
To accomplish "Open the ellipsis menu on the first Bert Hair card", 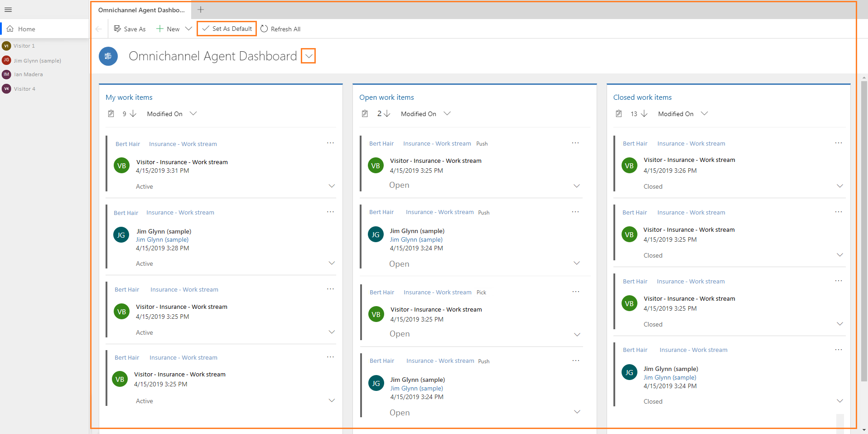I will (x=330, y=142).
